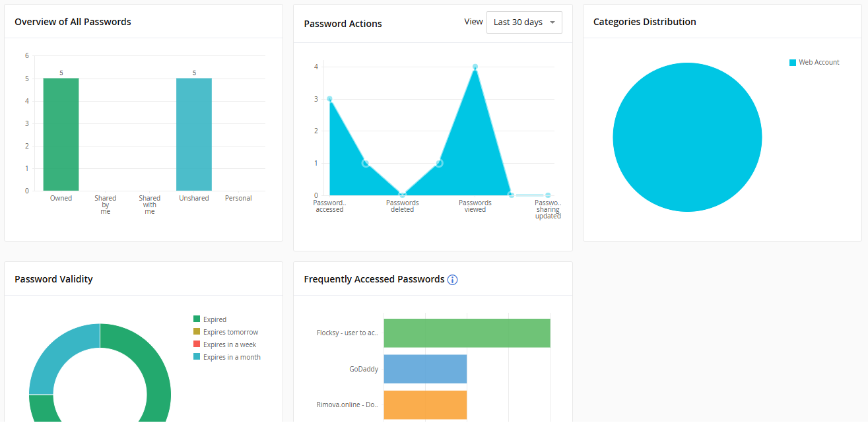Select the Password sharing updated data point
This screenshot has height=423, width=868.
coord(548,195)
